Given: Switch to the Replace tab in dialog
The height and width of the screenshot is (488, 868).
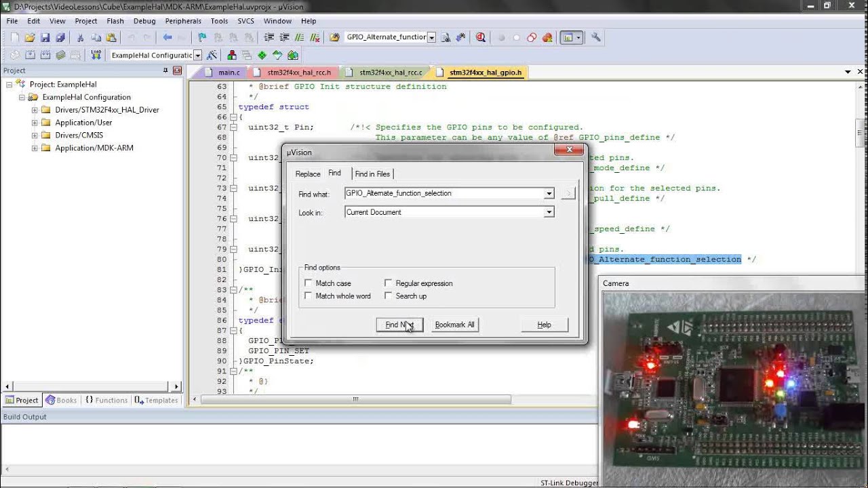Looking at the screenshot, I should tap(308, 174).
